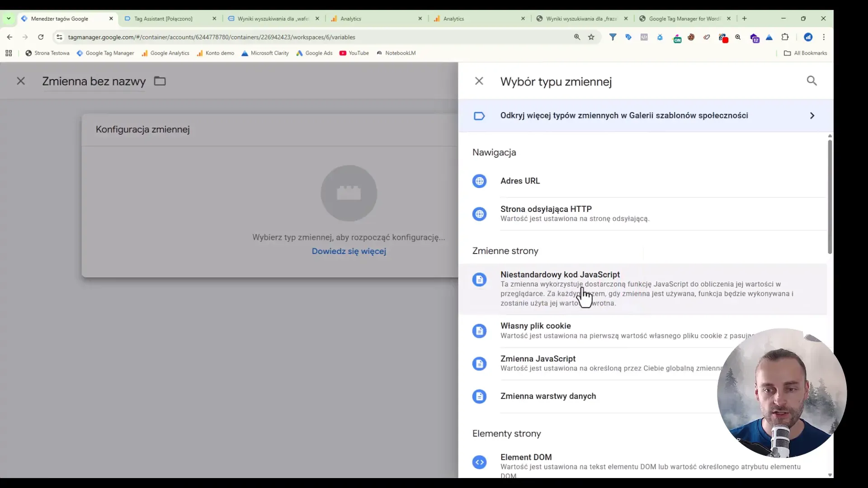Viewport: 868px width, 488px height.
Task: Reload the current page
Action: (x=41, y=37)
